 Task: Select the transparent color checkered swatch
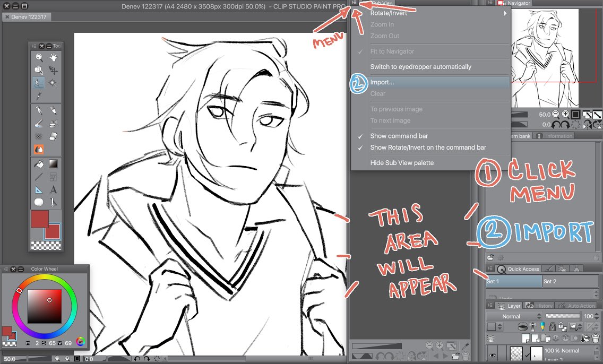46,246
